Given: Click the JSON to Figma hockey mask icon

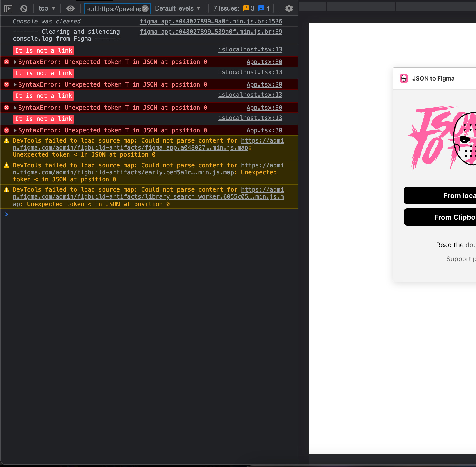Looking at the screenshot, I should (404, 78).
